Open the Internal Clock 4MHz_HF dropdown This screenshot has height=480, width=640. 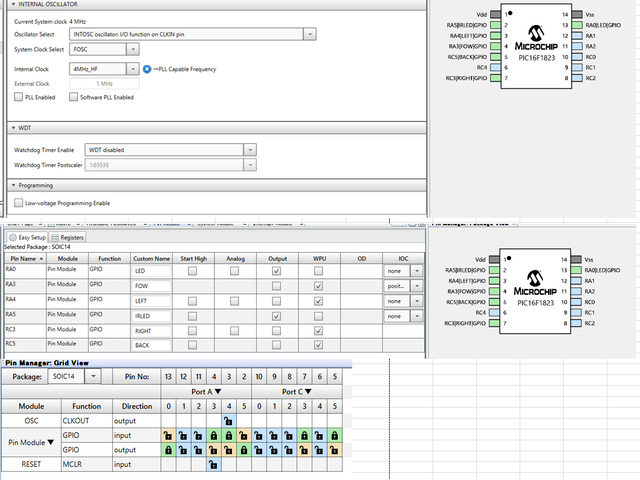point(134,69)
